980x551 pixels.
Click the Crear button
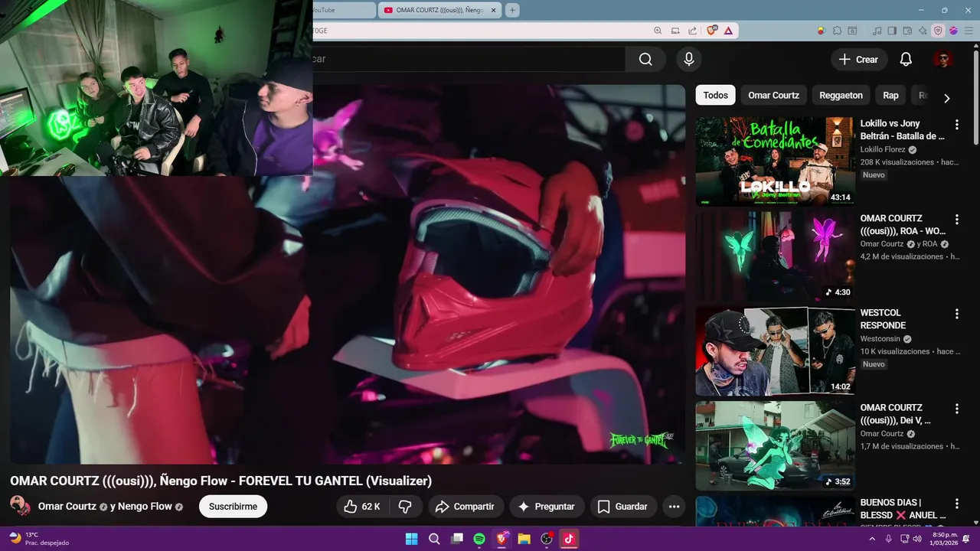point(858,60)
